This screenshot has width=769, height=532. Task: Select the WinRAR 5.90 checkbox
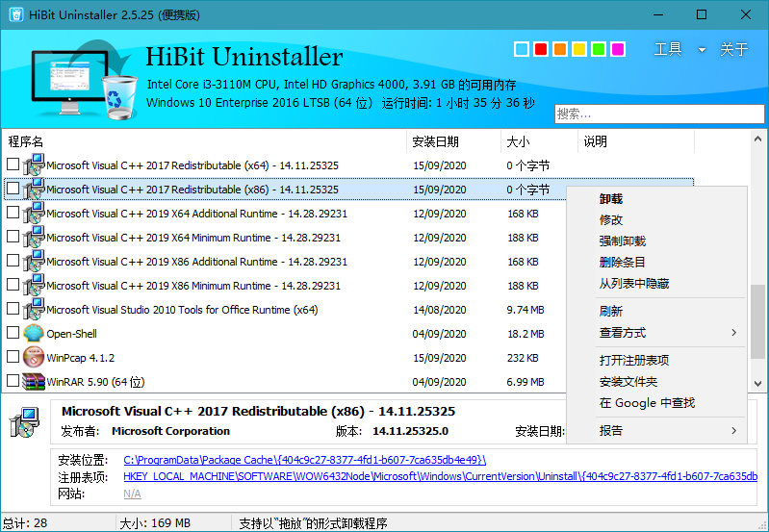click(13, 381)
